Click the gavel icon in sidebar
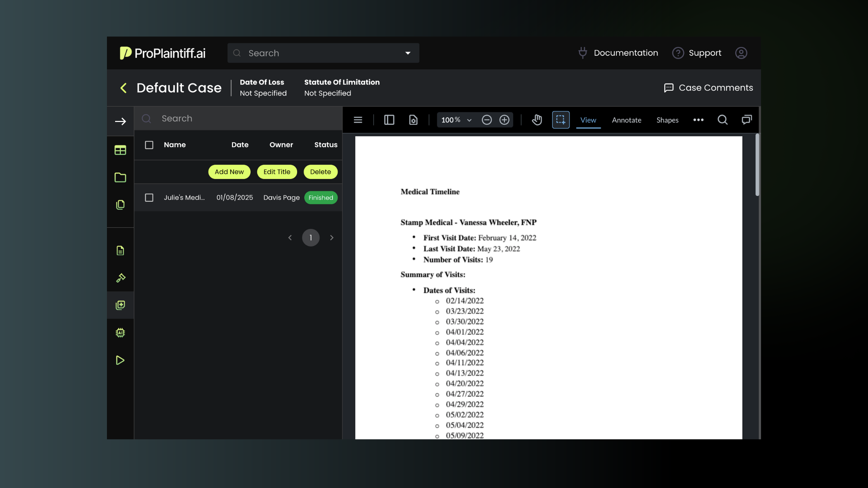This screenshot has width=868, height=488. [x=120, y=278]
